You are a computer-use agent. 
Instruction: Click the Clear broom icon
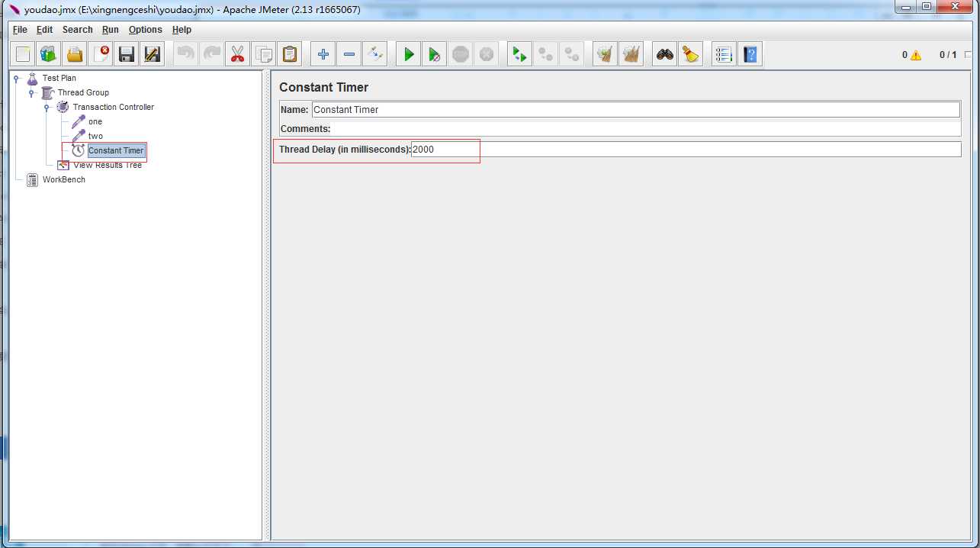click(x=606, y=54)
